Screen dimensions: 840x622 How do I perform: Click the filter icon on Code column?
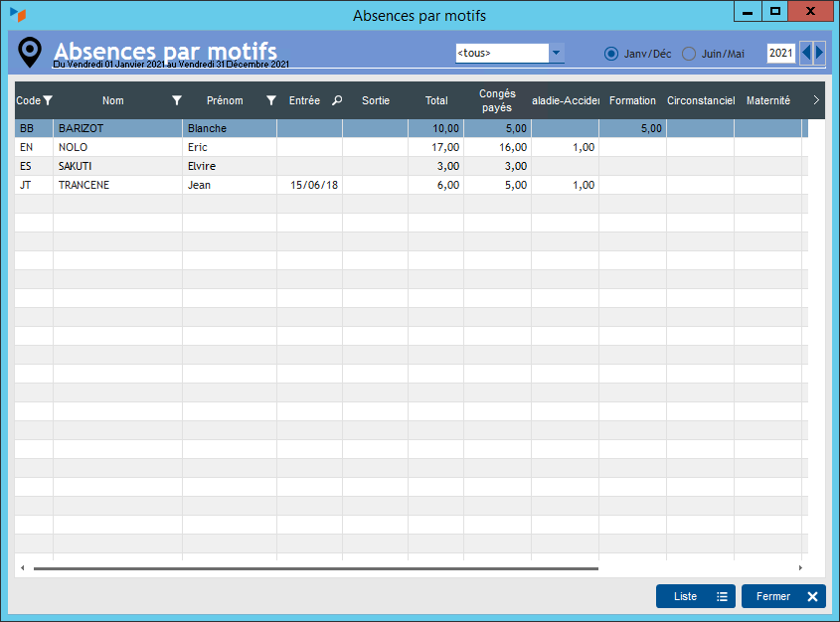coord(48,100)
